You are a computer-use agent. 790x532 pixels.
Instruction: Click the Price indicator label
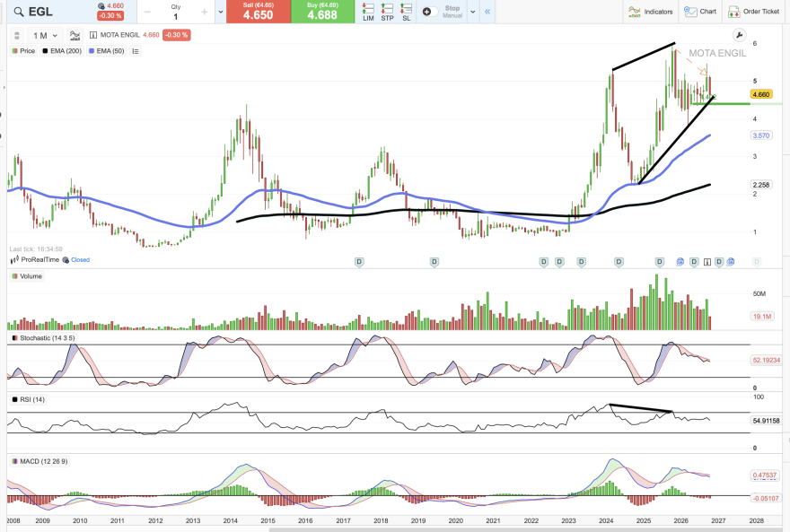(23, 51)
